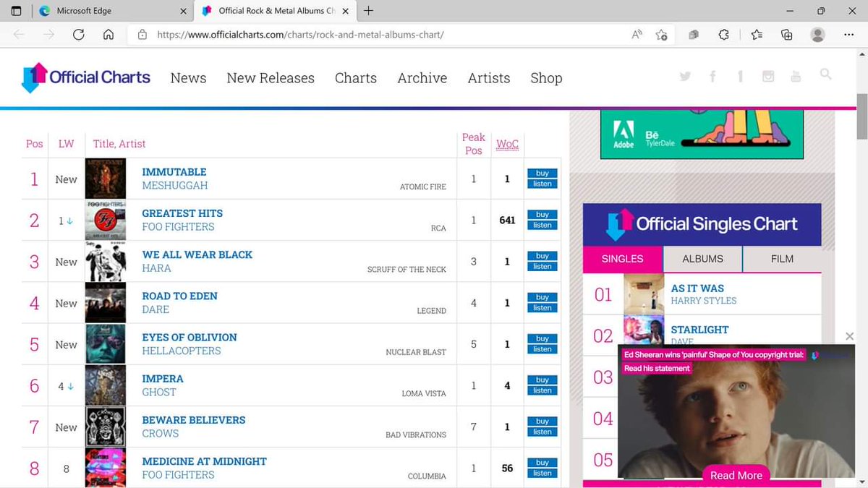Click the Official Charts logo
868x488 pixels.
point(85,77)
